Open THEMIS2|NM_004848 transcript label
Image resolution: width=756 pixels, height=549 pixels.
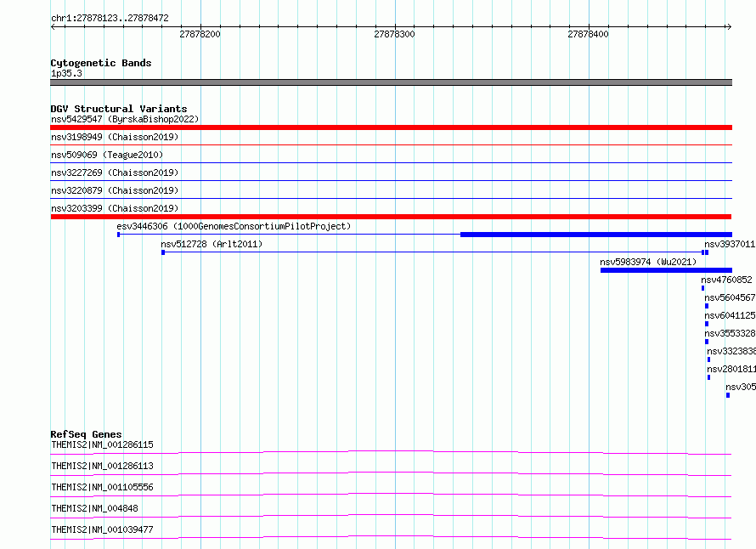pos(94,508)
